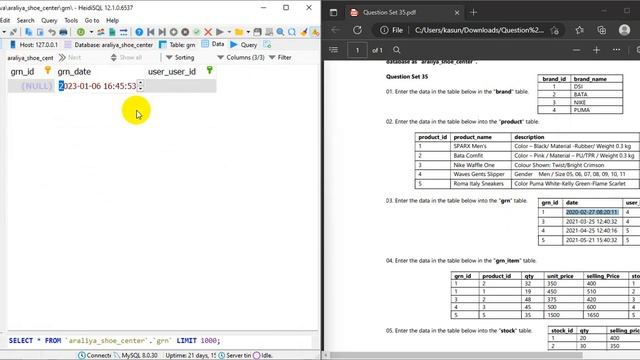Click Edge back arrow button
This screenshot has height=360, width=640.
pyautogui.click(x=336, y=30)
